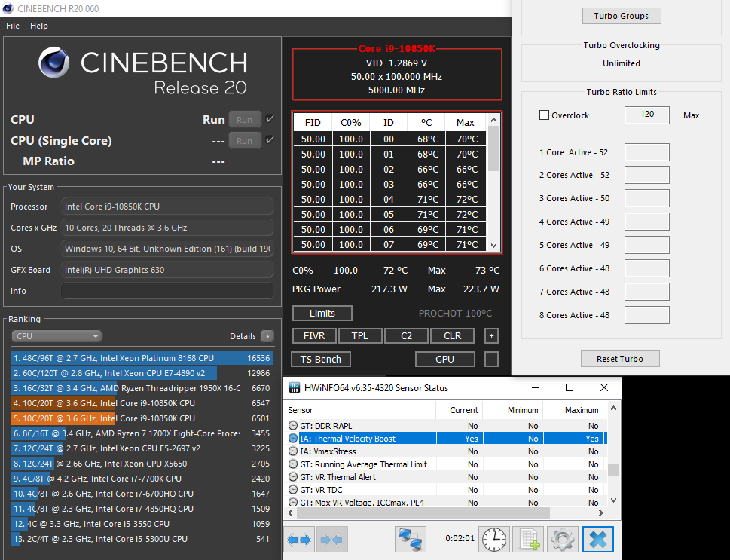Click the clock reset timer icon
Screen dimensions: 730x560
click(495, 539)
